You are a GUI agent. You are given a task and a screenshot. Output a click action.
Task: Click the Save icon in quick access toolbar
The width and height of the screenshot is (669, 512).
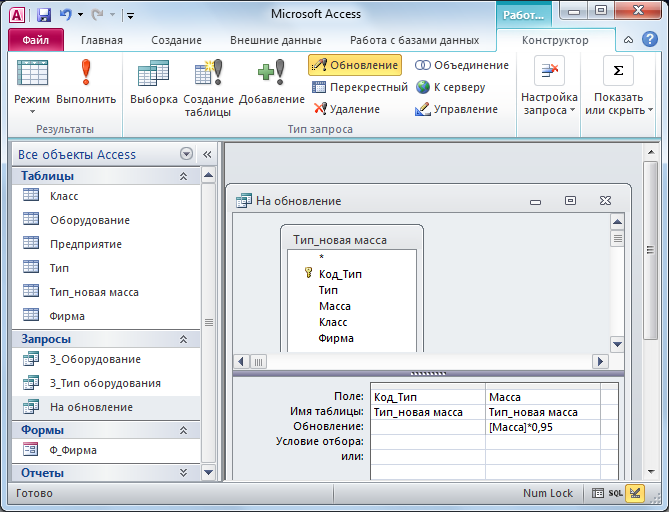(44, 15)
